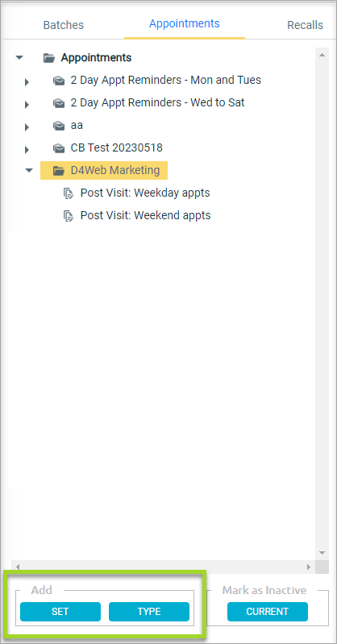The width and height of the screenshot is (337, 644).
Task: Click the envelope icon beside CB Test 20230518
Action: [x=59, y=147]
